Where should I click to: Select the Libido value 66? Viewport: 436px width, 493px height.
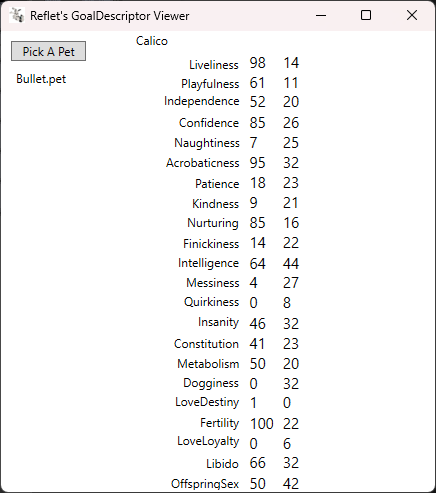tap(257, 463)
